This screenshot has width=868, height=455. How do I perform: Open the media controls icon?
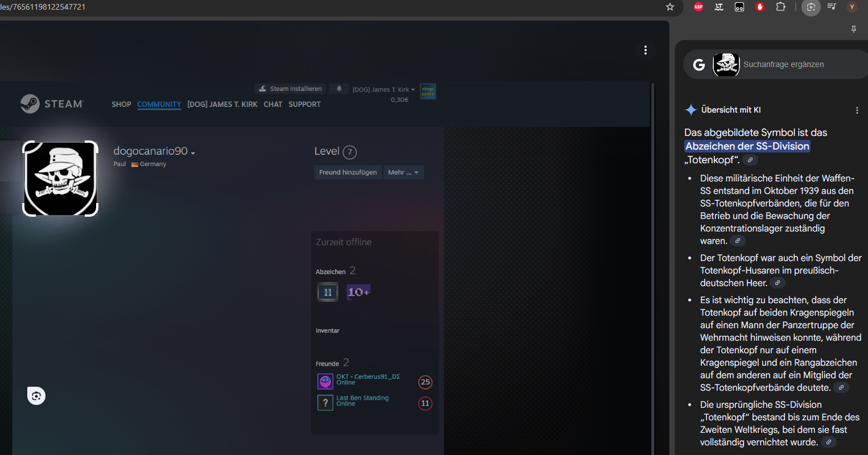(x=832, y=7)
